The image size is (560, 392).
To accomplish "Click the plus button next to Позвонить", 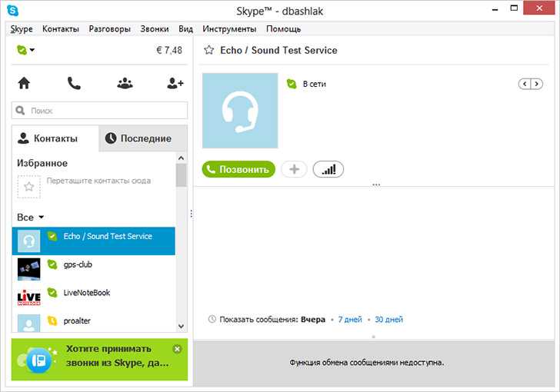I will tap(294, 169).
